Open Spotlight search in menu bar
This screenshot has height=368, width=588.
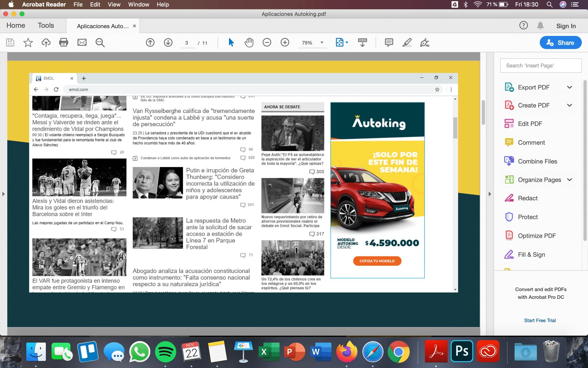(x=549, y=4)
